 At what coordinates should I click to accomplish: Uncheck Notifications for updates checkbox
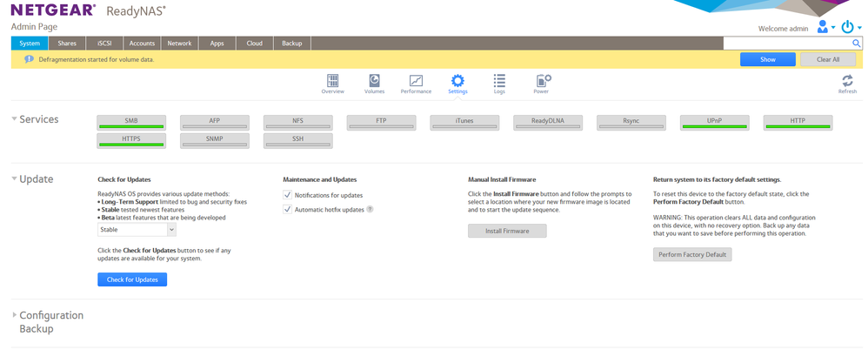click(x=289, y=195)
